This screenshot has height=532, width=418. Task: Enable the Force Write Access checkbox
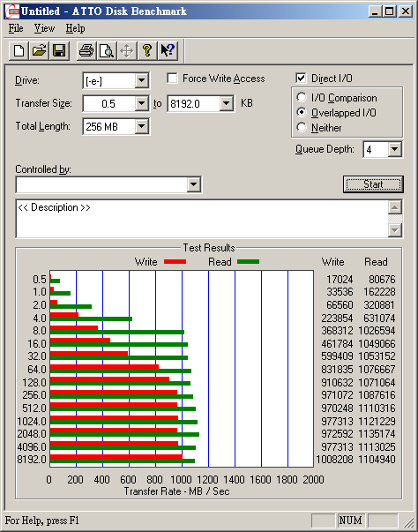(x=172, y=79)
